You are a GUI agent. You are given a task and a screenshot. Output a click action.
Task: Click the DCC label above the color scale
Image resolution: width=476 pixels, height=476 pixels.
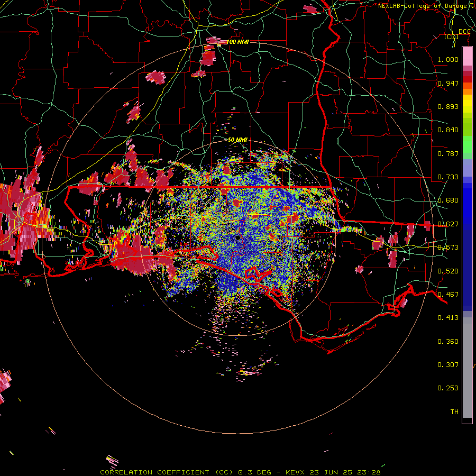(464, 32)
